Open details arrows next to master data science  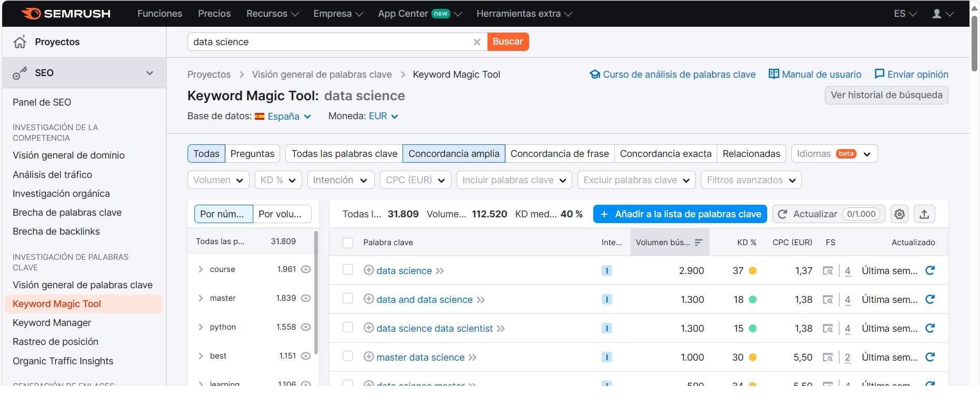pos(472,357)
